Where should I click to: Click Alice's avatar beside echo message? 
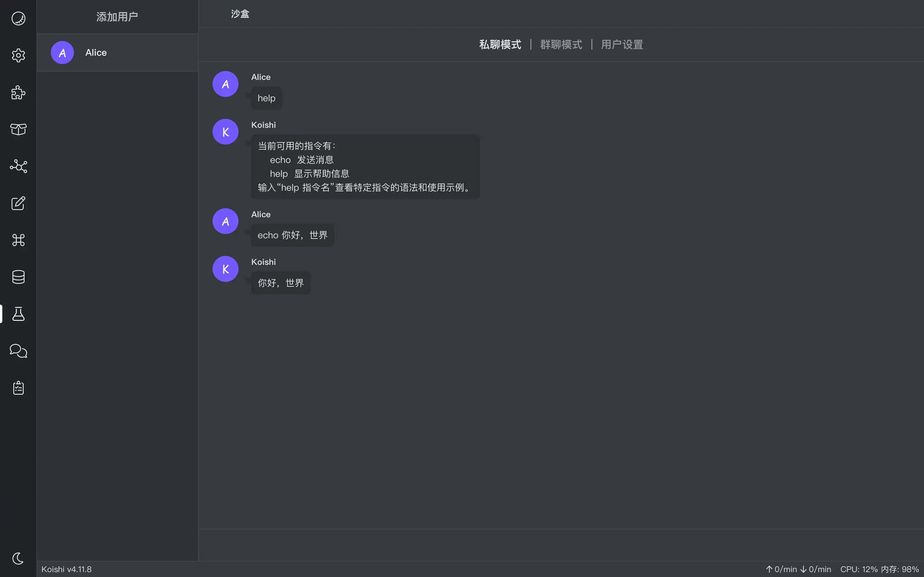[x=225, y=221]
